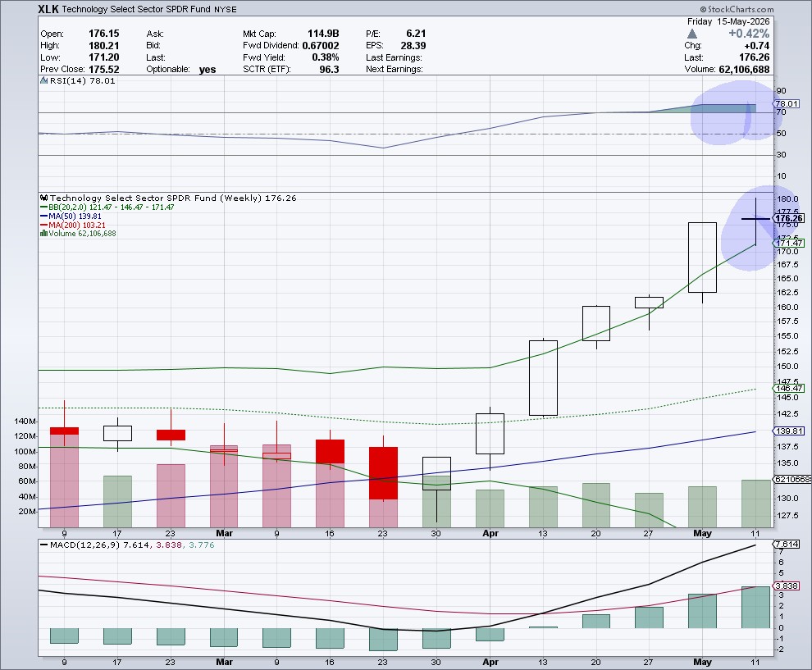Click the red MA(200) legend dash

43,226
